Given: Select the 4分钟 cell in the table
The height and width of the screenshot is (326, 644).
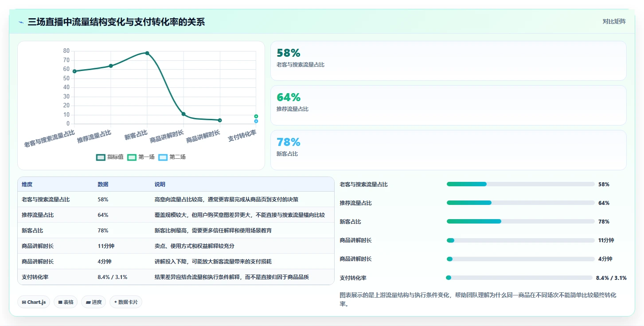Looking at the screenshot, I should [x=105, y=261].
